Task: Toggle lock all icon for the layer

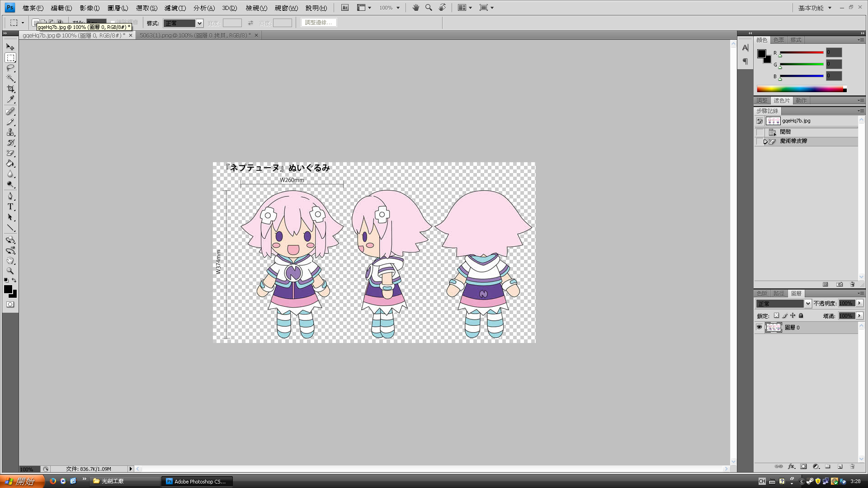Action: 801,315
